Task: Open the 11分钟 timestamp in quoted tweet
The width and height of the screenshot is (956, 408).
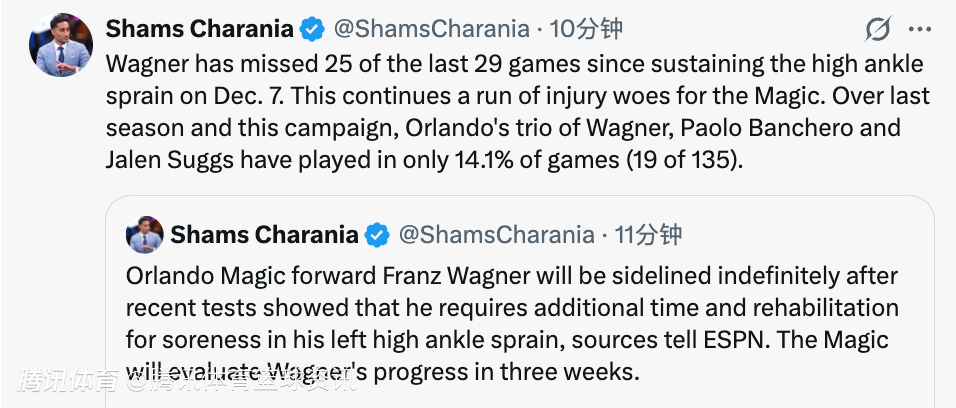Action: [648, 235]
